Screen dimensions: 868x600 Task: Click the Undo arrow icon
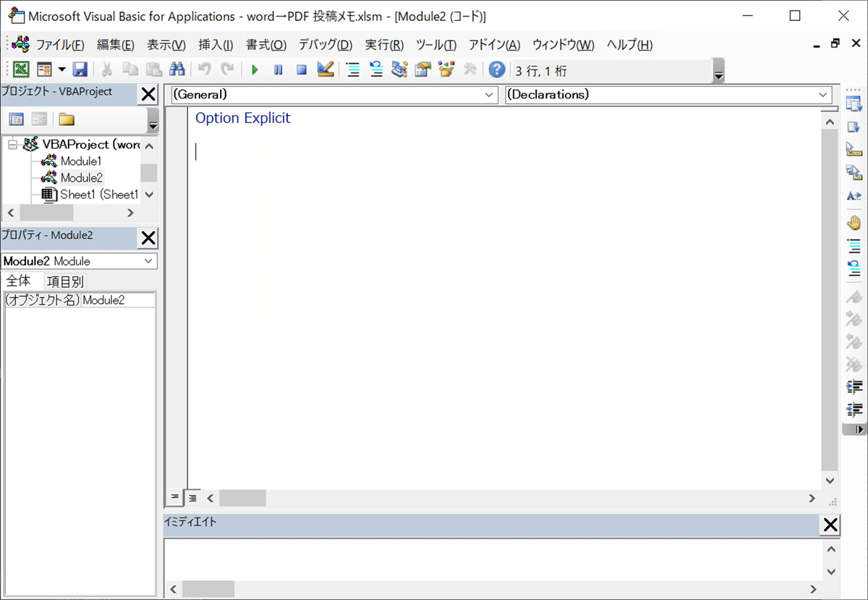205,69
